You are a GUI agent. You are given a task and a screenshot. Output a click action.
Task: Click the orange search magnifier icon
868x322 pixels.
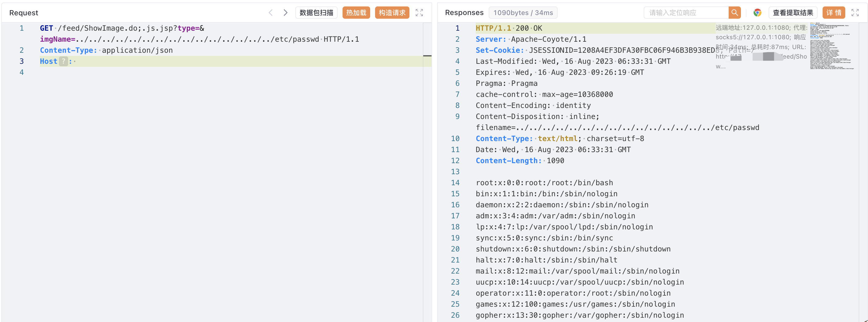734,13
